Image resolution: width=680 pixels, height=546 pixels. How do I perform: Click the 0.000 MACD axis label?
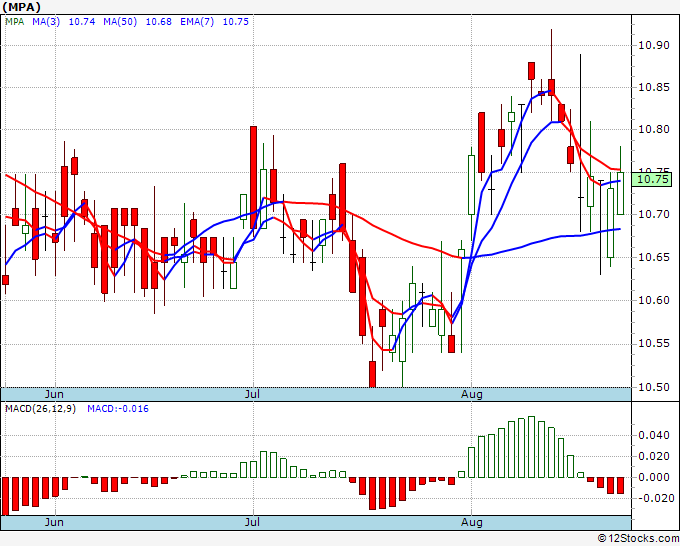tap(654, 477)
